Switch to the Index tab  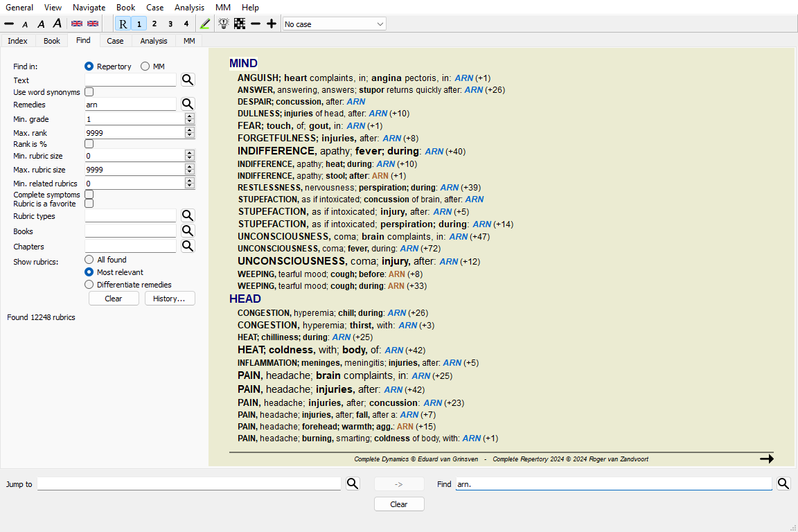[x=18, y=41]
